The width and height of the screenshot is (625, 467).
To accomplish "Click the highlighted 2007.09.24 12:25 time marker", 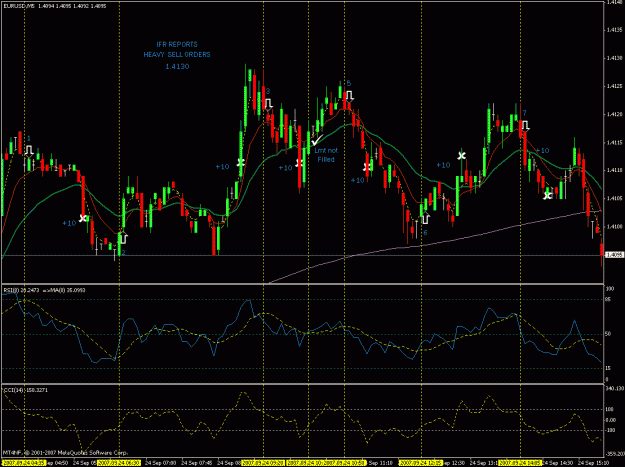I will [420, 463].
